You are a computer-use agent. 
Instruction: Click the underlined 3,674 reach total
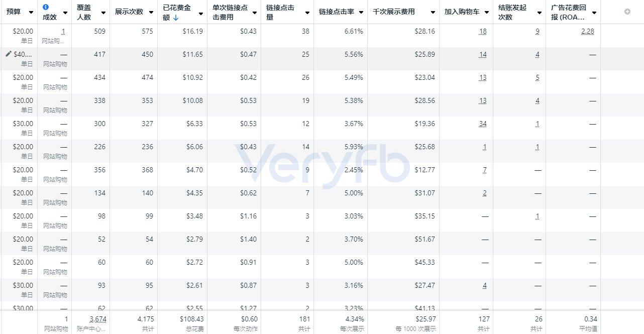click(97, 319)
